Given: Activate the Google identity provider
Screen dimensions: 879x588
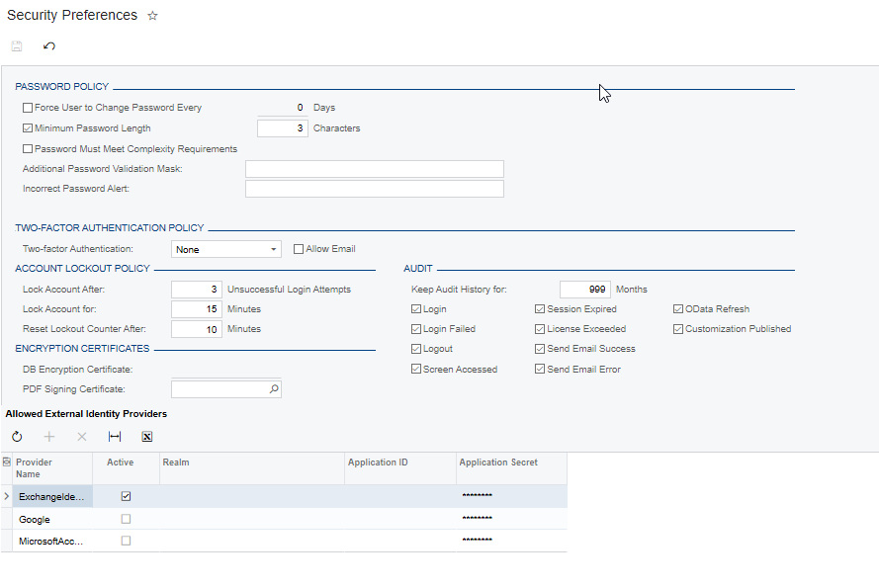Looking at the screenshot, I should (x=126, y=518).
